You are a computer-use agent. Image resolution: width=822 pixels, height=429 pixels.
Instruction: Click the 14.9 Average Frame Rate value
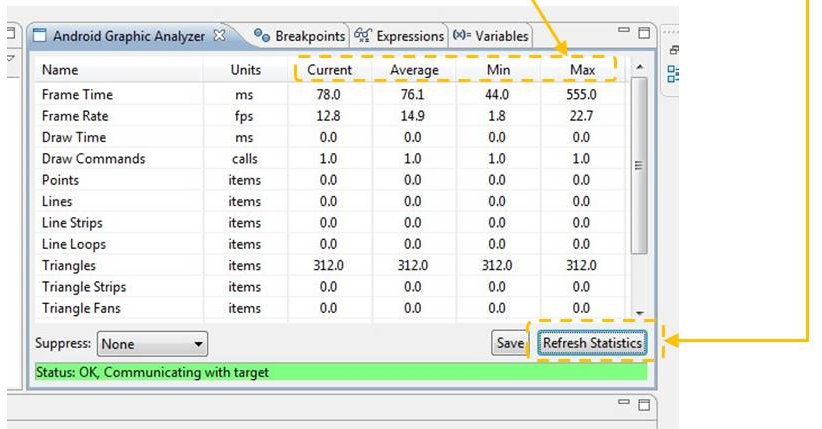click(413, 116)
